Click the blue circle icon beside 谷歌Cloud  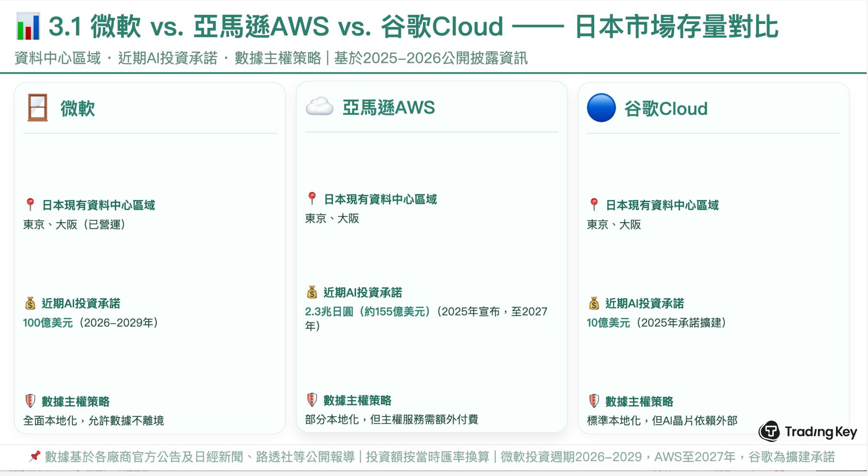tap(601, 108)
